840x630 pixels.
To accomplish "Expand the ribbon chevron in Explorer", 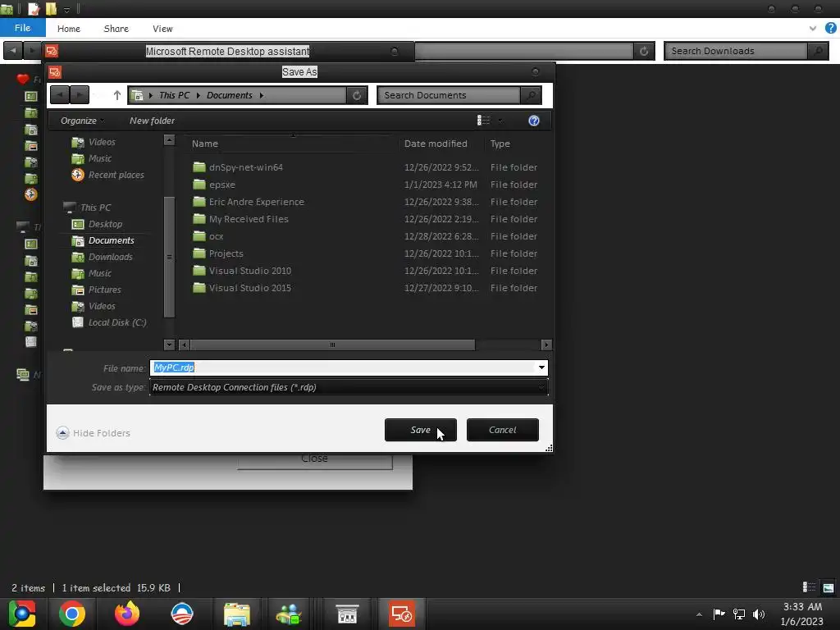I will (x=813, y=29).
